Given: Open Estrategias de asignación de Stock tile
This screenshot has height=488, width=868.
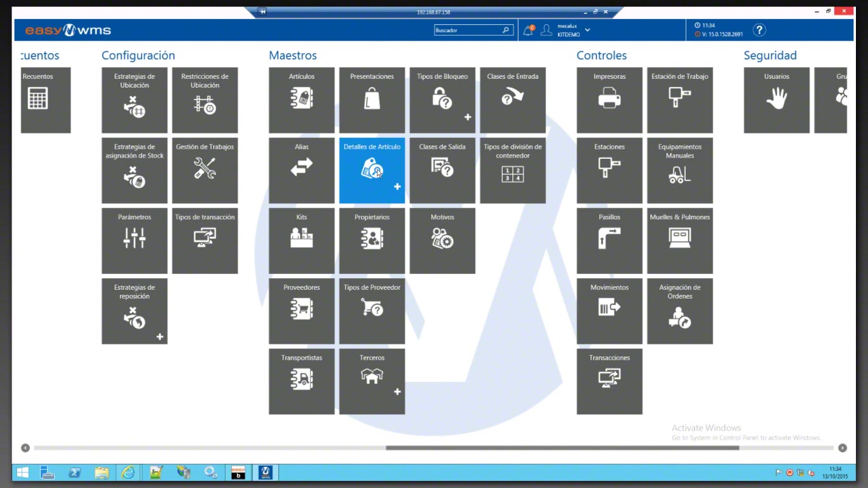Looking at the screenshot, I should (x=135, y=171).
